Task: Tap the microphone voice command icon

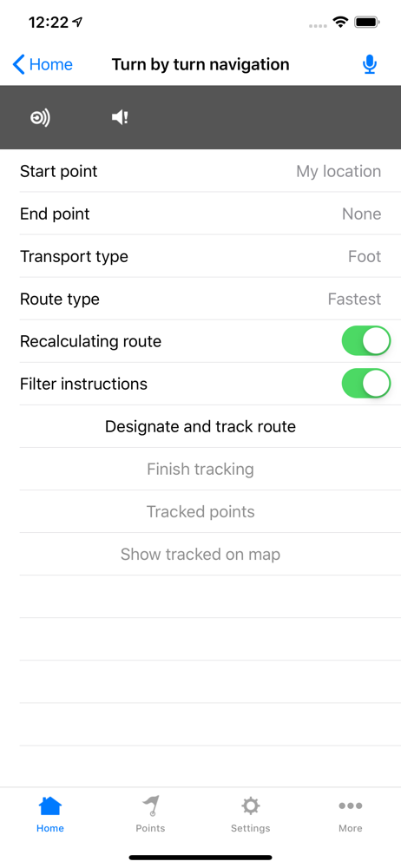Action: click(x=370, y=65)
